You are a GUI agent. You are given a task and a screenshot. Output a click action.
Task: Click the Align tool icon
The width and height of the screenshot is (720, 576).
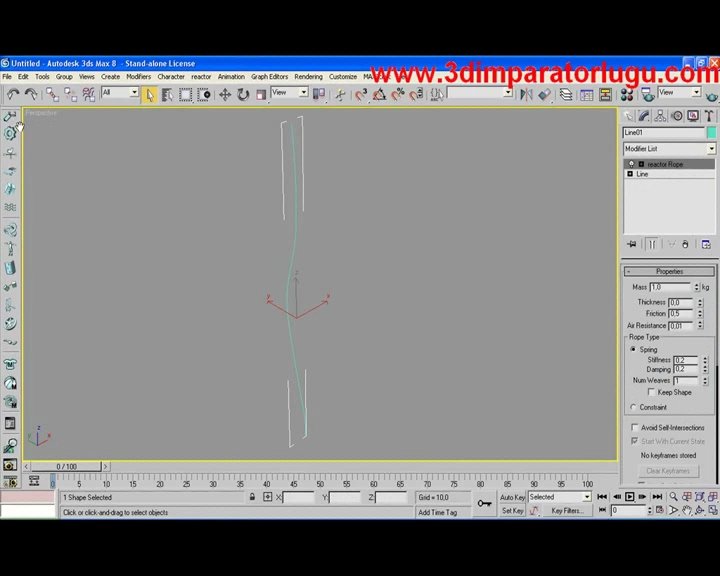point(545,95)
